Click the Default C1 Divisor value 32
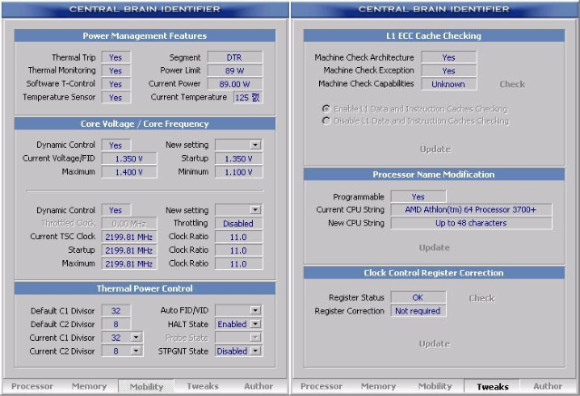This screenshot has height=396, width=580. pos(116,311)
